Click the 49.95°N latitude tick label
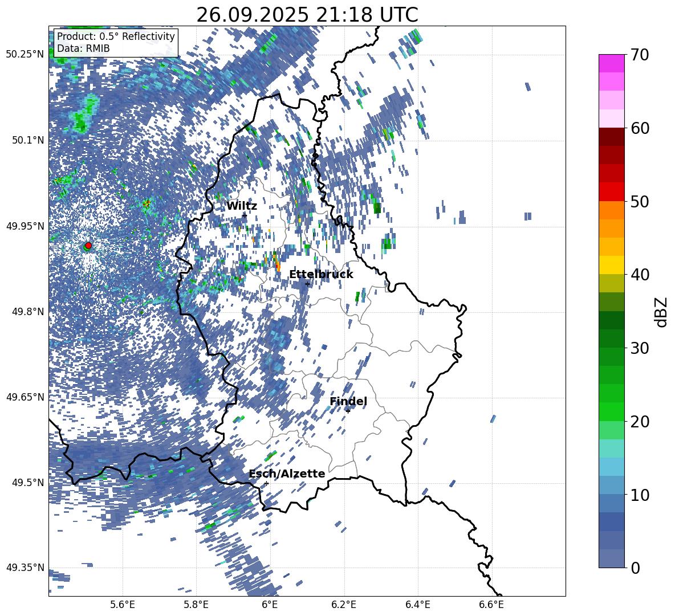This screenshot has height=616, width=675. (25, 226)
